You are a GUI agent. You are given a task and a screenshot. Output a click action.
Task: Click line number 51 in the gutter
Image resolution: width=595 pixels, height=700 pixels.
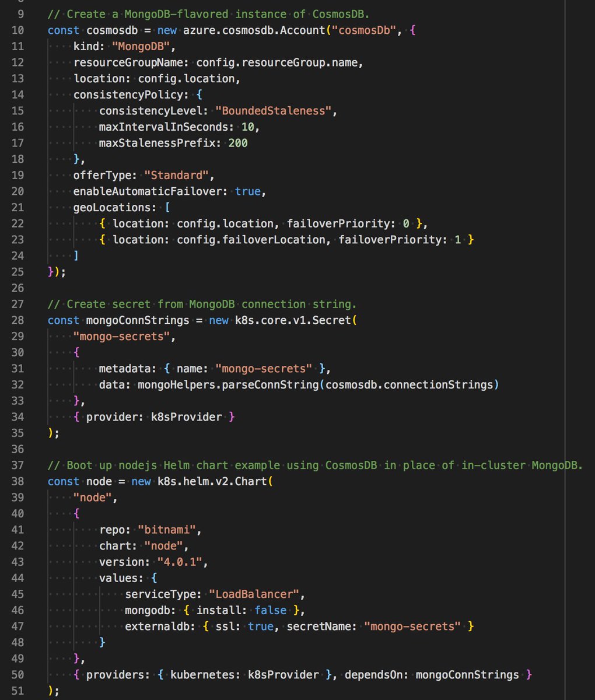tap(18, 691)
